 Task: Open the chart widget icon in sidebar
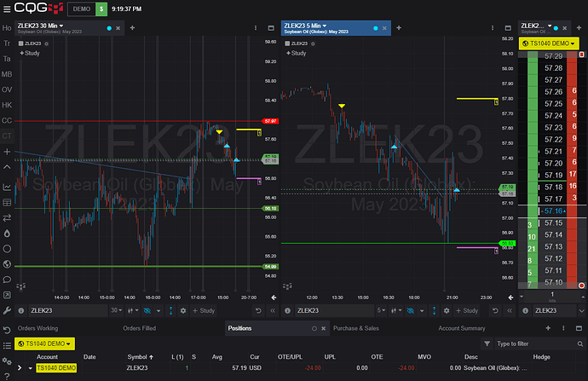(x=7, y=187)
